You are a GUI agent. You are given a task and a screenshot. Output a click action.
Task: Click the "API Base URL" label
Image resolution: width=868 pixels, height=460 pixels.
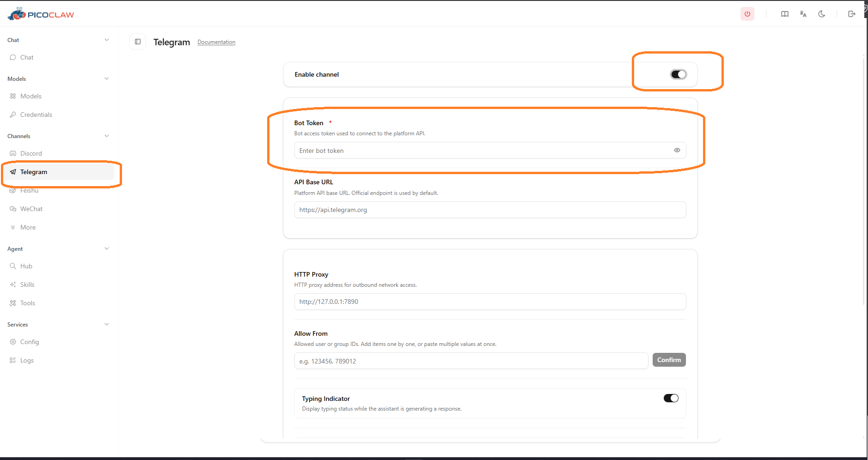314,182
